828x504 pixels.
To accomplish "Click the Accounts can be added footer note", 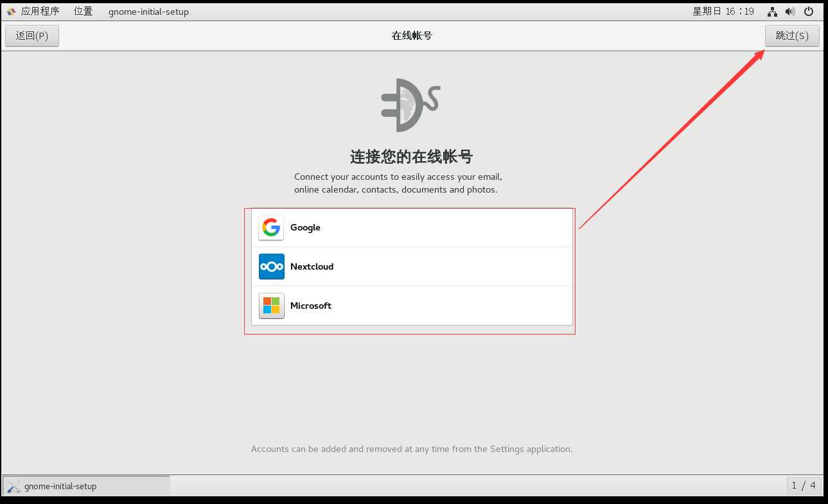I will tap(412, 449).
